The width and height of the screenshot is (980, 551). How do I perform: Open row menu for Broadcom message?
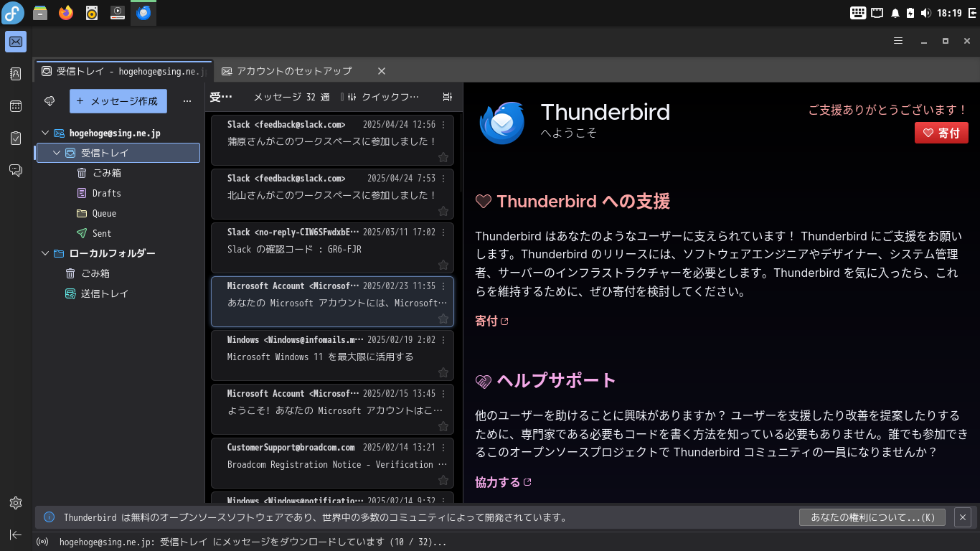pos(443,448)
